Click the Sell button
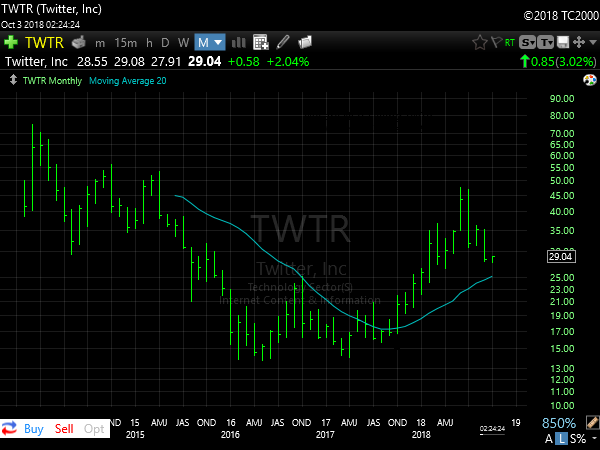The image size is (600, 450). 64,429
